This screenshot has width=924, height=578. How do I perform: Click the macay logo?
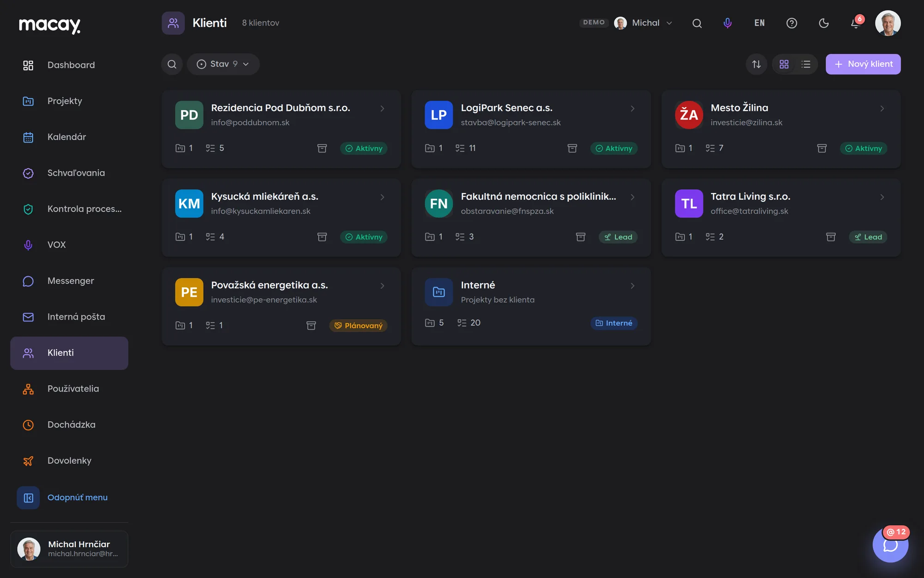[50, 25]
